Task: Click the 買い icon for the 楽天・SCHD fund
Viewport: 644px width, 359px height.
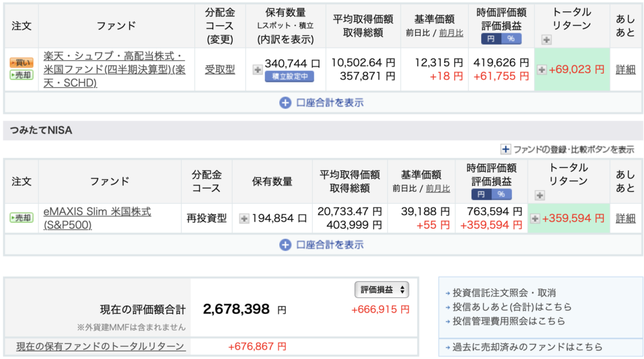Action: tap(21, 63)
